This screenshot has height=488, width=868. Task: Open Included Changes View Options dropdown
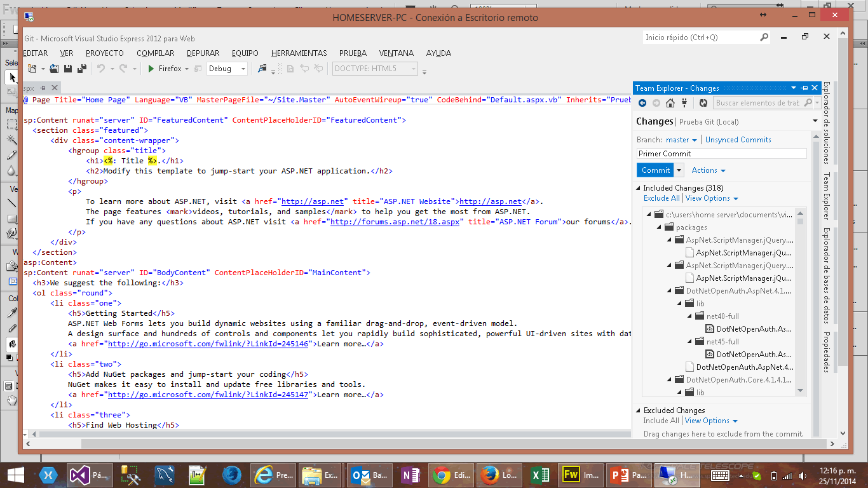coord(712,198)
